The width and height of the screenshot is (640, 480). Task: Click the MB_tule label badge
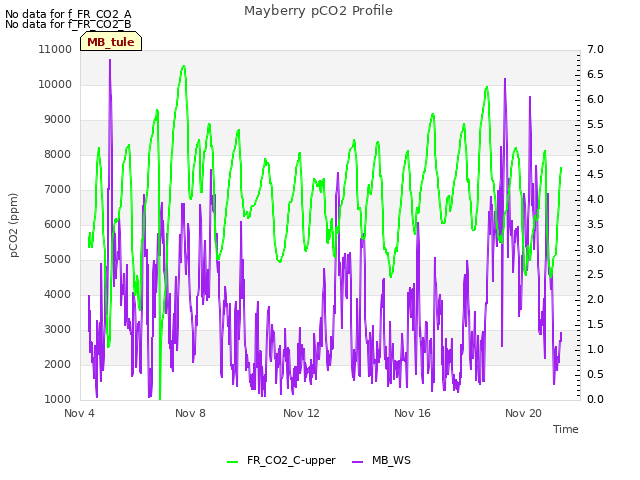[111, 42]
